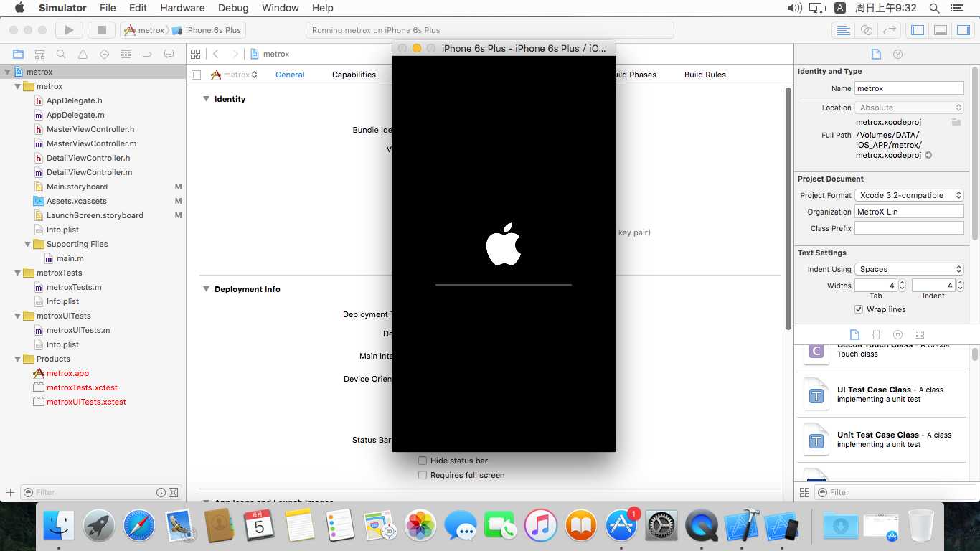Stop the running app with the Stop button
This screenshot has width=980, height=551.
(x=102, y=30)
